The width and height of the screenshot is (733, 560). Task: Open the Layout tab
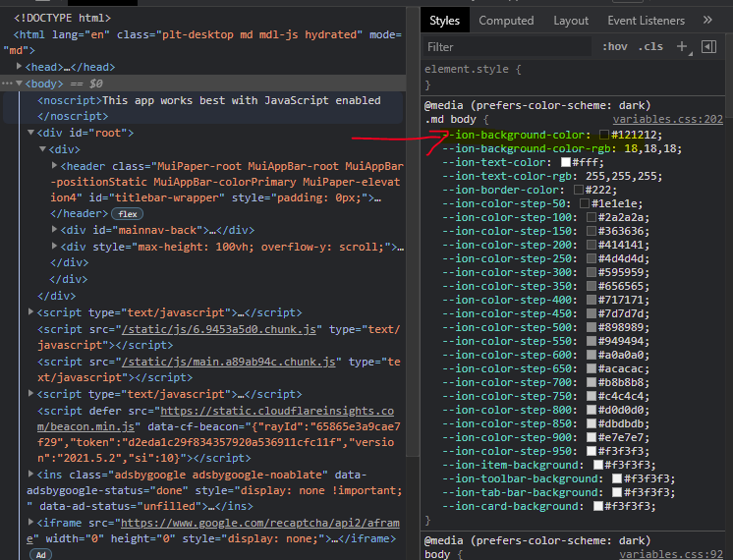pyautogui.click(x=571, y=21)
